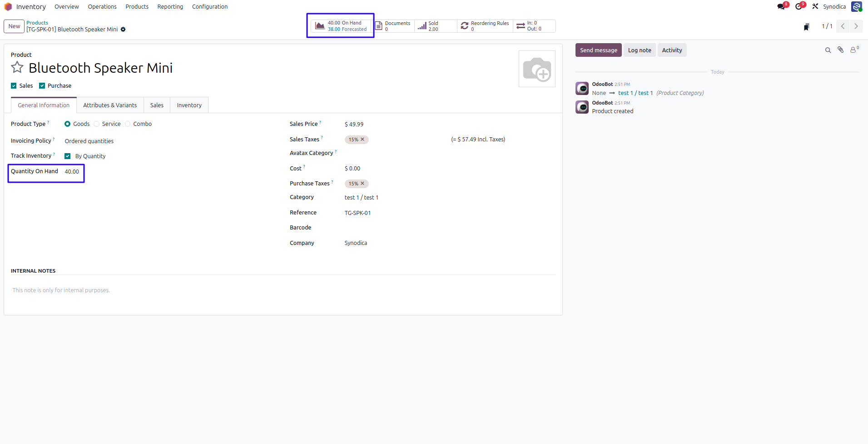
Task: Open the Reporting menu
Action: tap(170, 7)
